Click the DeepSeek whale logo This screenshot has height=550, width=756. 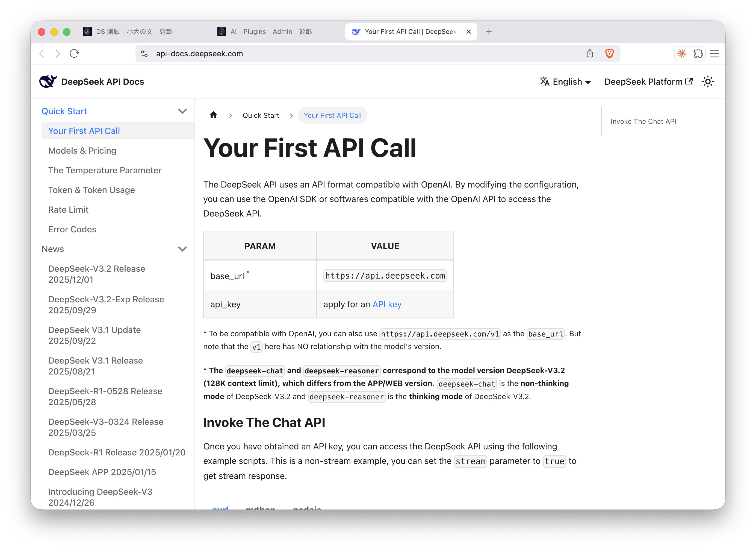click(48, 81)
